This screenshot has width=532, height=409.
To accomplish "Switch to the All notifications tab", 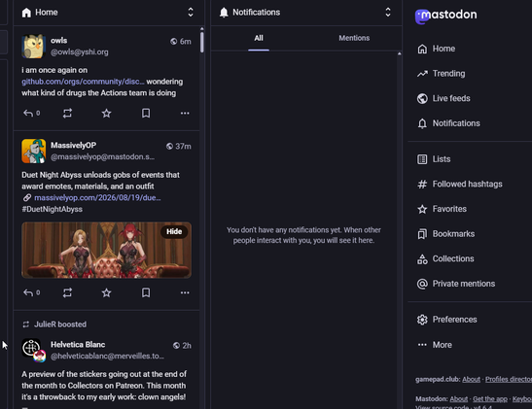I will [259, 38].
